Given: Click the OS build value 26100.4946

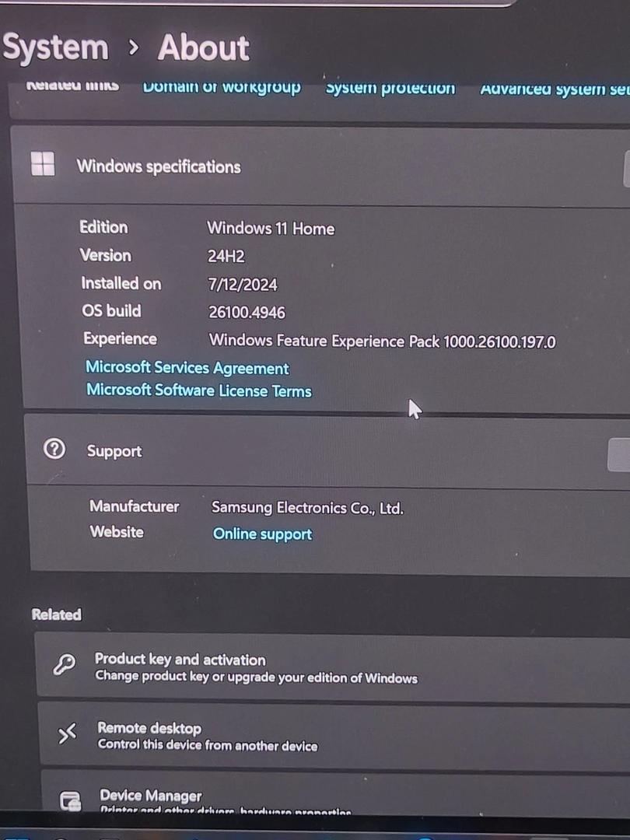Looking at the screenshot, I should [x=247, y=313].
